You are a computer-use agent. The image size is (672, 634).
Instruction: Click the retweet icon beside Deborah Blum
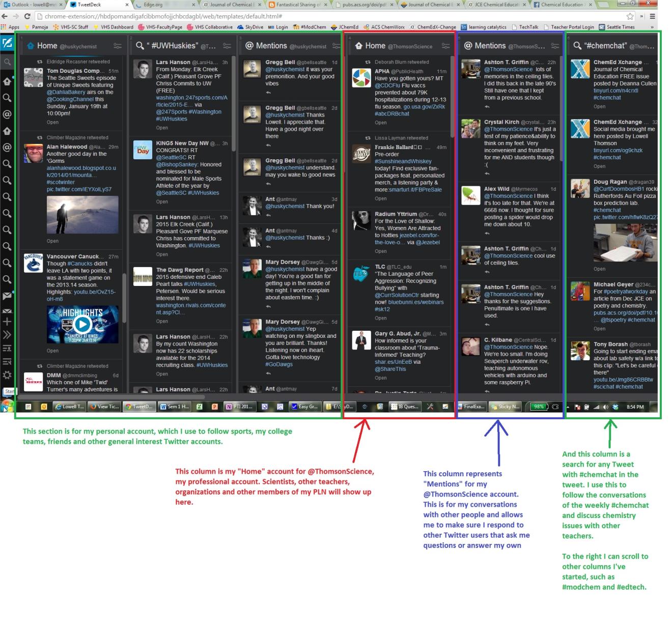(x=368, y=62)
